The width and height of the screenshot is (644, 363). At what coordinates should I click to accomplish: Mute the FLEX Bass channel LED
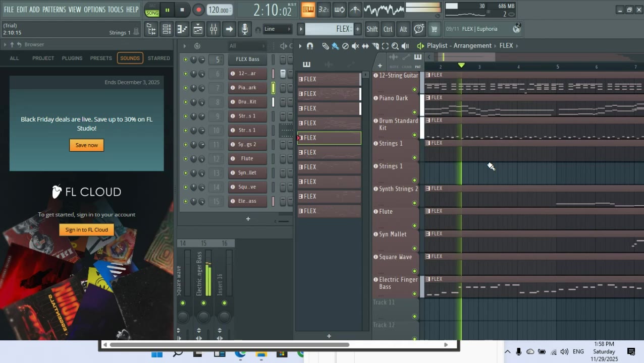tap(185, 59)
